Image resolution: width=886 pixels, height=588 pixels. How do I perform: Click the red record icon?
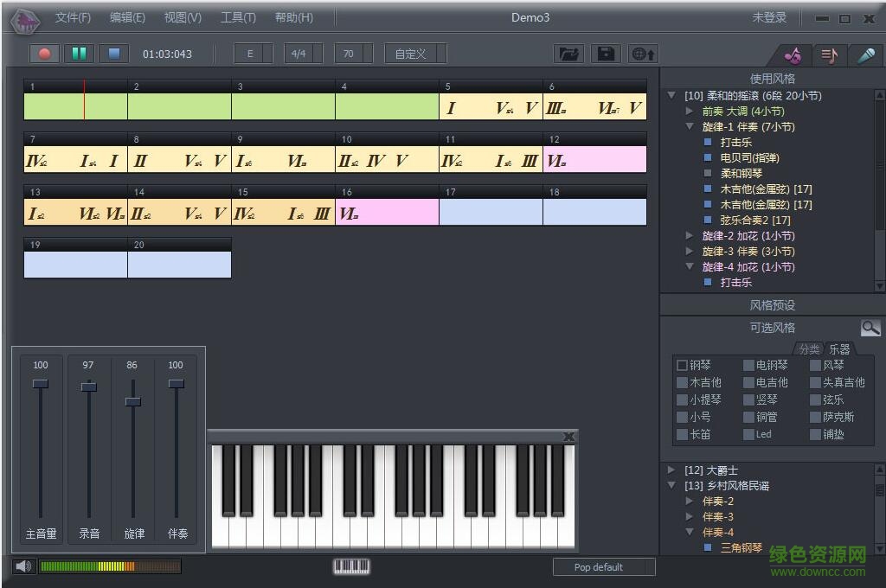point(43,54)
